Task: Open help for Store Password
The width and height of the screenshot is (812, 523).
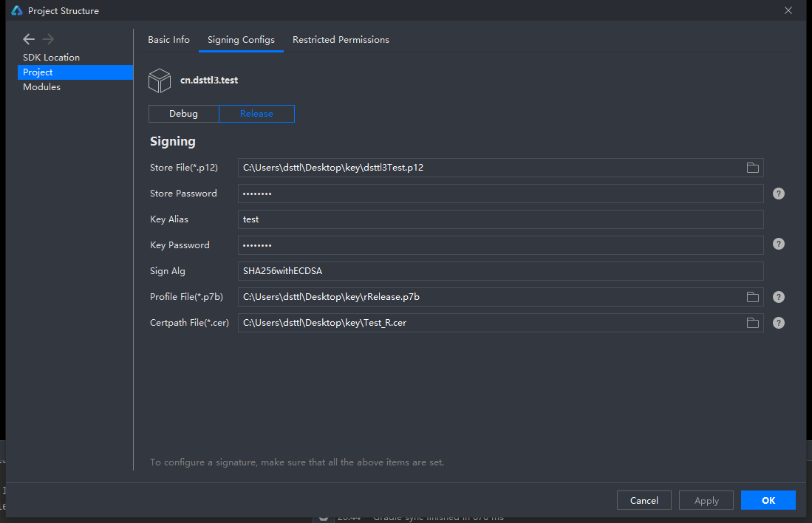Action: (x=778, y=194)
